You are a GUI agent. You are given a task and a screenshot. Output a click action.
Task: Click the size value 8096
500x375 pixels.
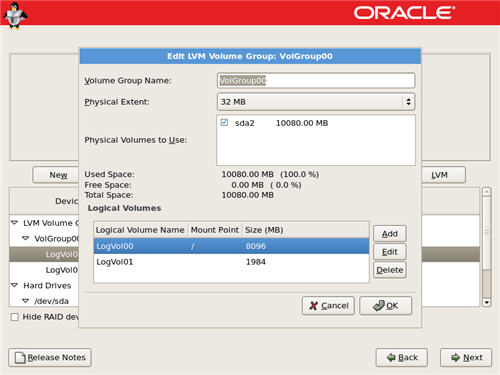point(256,246)
